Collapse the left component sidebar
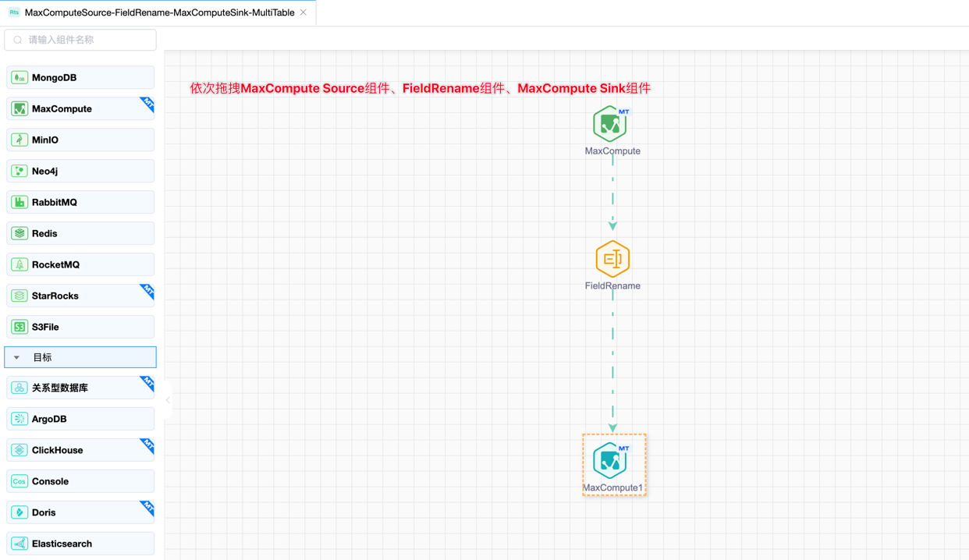The image size is (969, 560). pos(168,400)
